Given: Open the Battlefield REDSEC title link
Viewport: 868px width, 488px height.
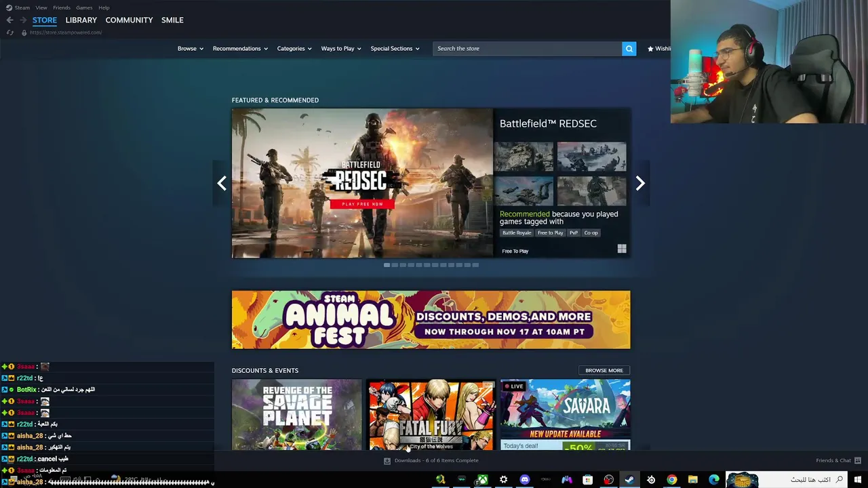Looking at the screenshot, I should coord(548,123).
